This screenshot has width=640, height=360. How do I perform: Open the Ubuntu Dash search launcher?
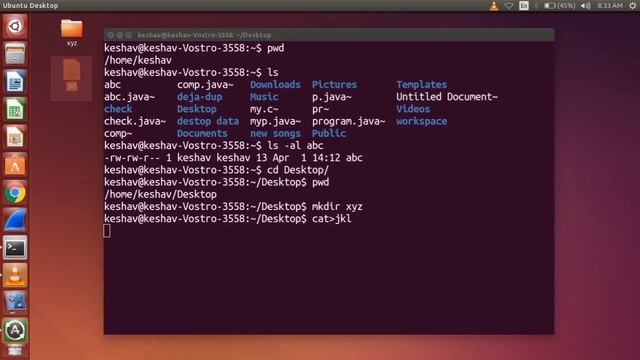[15, 26]
